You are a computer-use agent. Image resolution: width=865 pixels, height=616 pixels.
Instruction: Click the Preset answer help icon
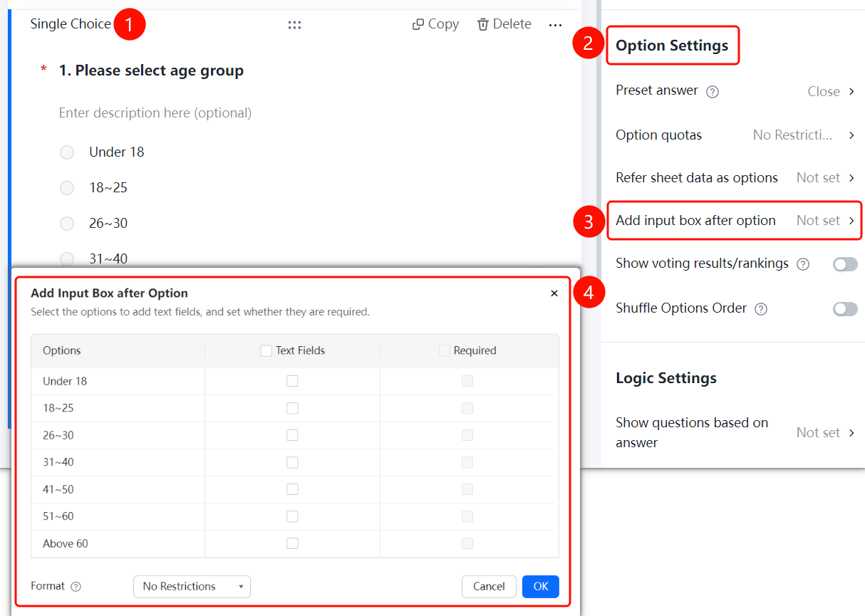(x=713, y=92)
